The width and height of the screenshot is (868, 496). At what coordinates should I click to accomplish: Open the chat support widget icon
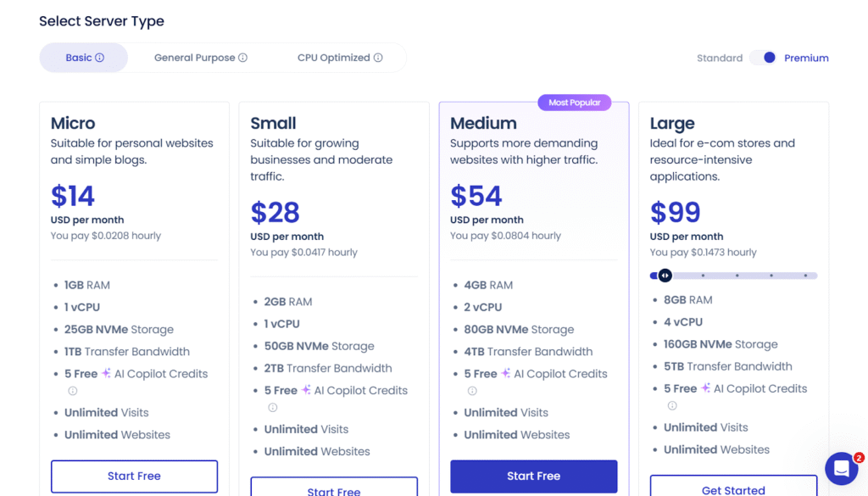[x=841, y=468]
